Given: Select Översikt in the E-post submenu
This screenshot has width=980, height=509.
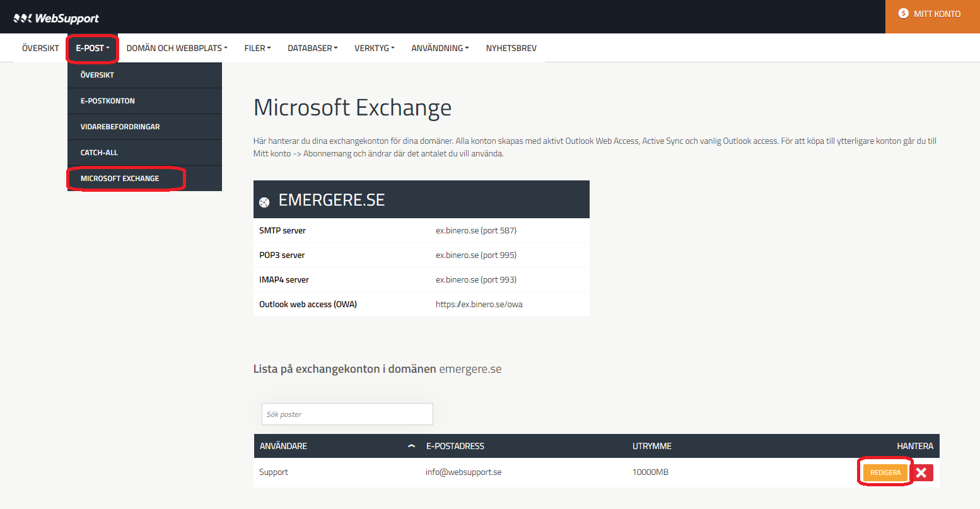Looking at the screenshot, I should pos(144,75).
